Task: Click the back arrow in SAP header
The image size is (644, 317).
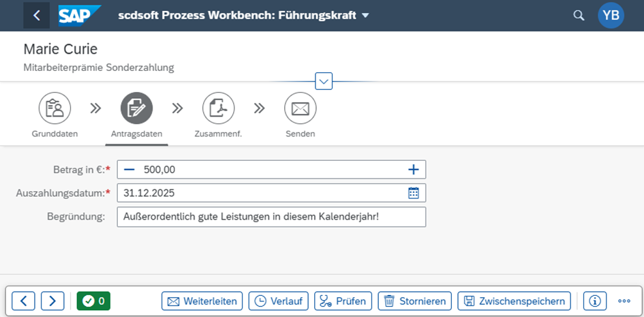Action: [x=36, y=15]
